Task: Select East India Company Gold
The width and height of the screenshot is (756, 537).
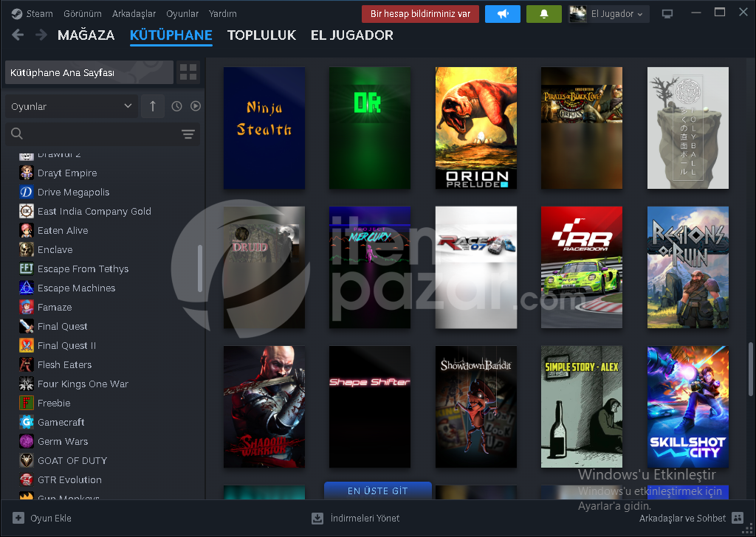Action: coord(94,212)
